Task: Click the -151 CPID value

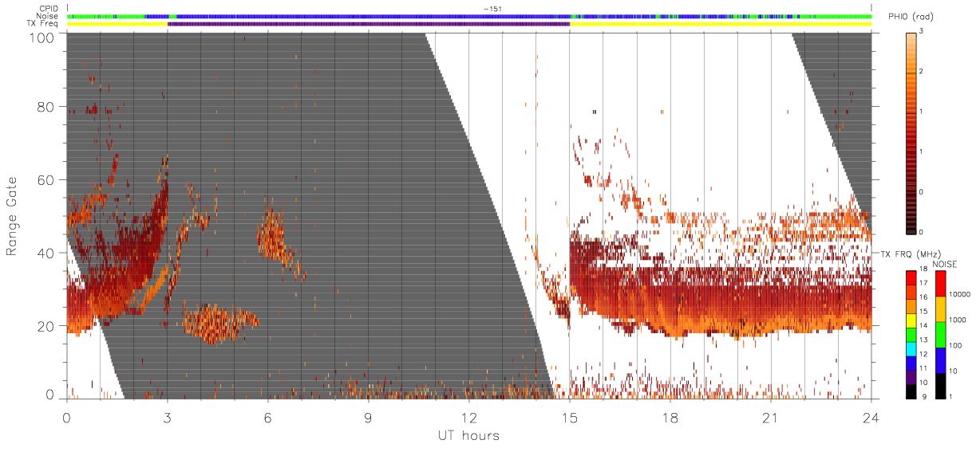Action: pos(492,9)
